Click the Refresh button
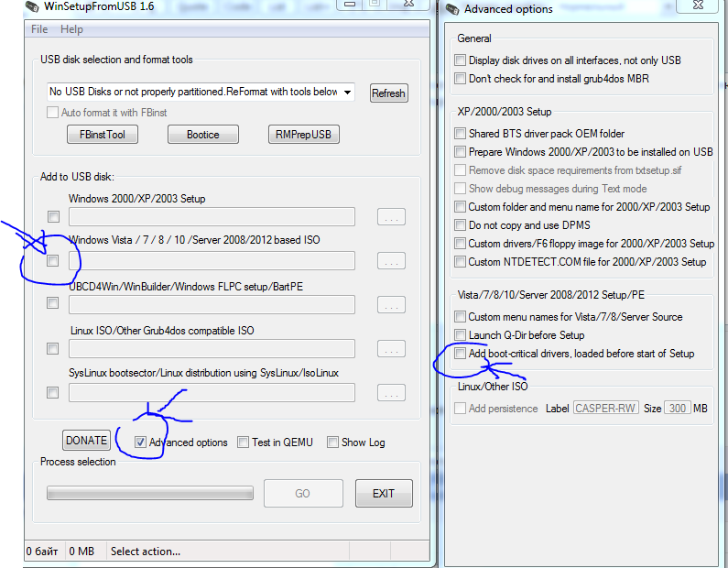 tap(388, 93)
